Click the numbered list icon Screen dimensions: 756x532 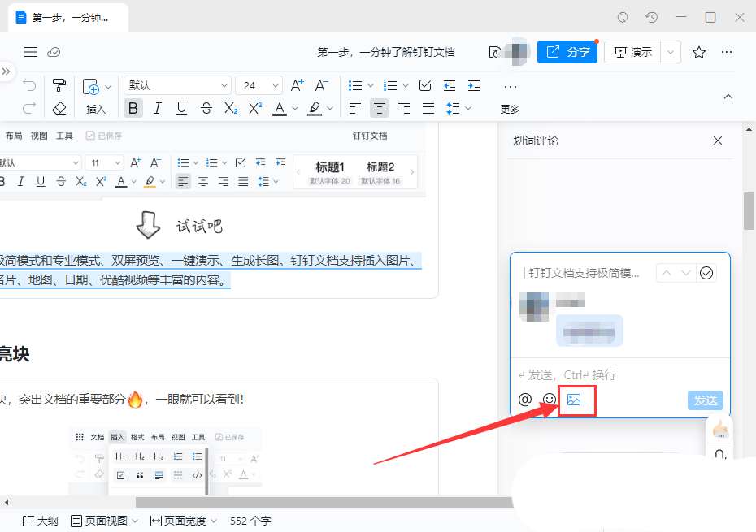coord(390,86)
